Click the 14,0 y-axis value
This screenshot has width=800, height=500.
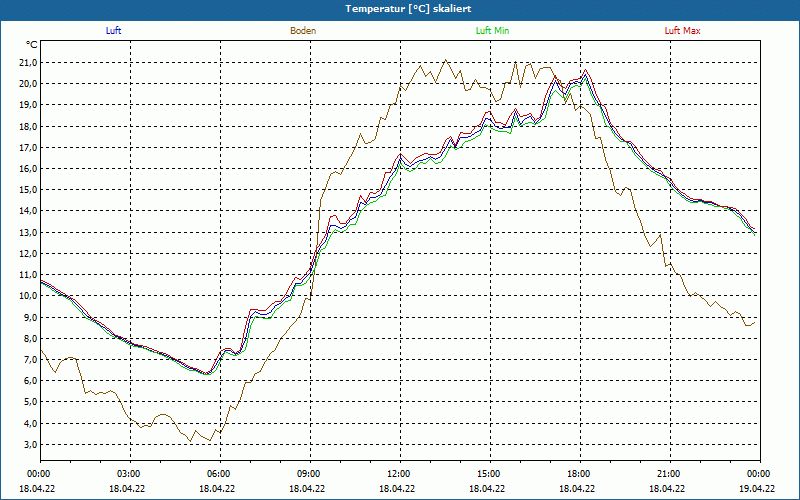[27, 211]
